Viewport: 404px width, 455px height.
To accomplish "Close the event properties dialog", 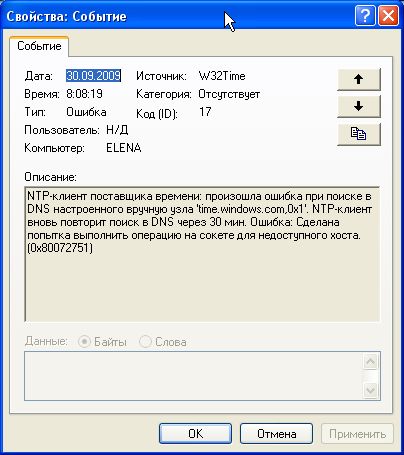I will pos(388,16).
